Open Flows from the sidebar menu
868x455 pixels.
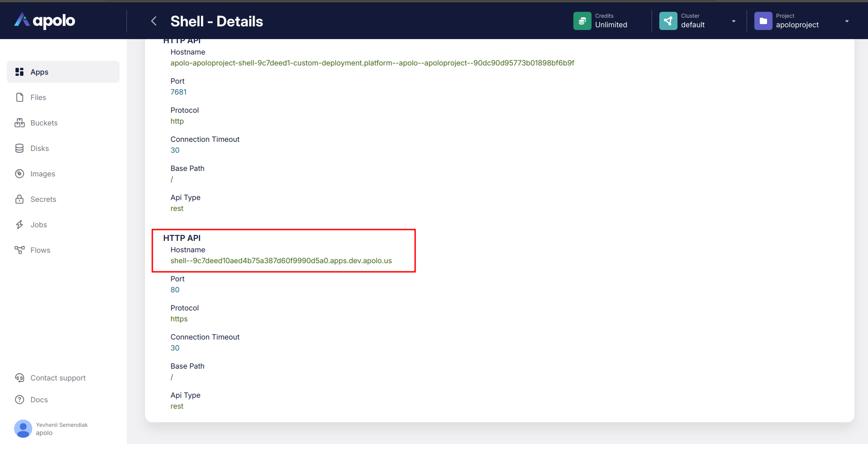40,250
